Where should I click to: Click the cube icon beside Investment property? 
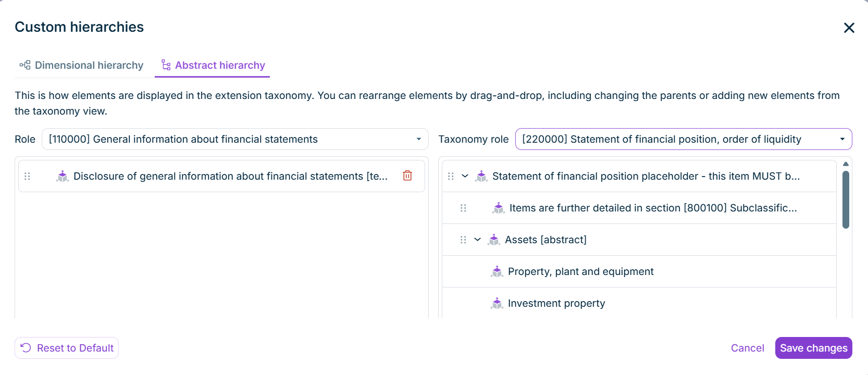[x=497, y=303]
